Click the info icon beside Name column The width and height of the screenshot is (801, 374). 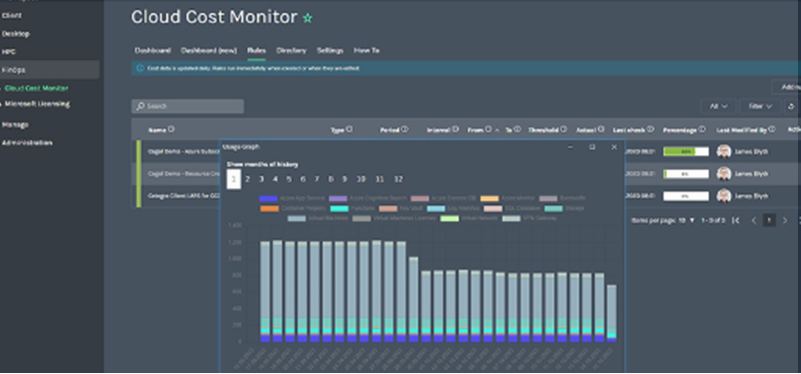(171, 129)
